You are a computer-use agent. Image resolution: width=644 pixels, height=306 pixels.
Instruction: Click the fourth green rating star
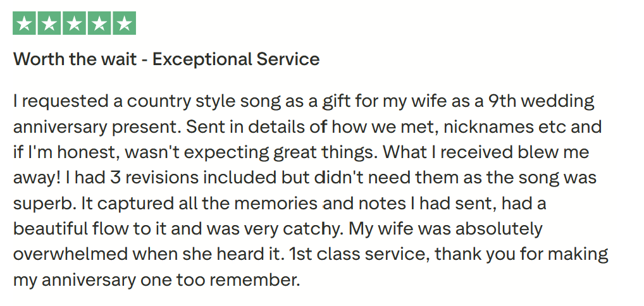coord(99,23)
